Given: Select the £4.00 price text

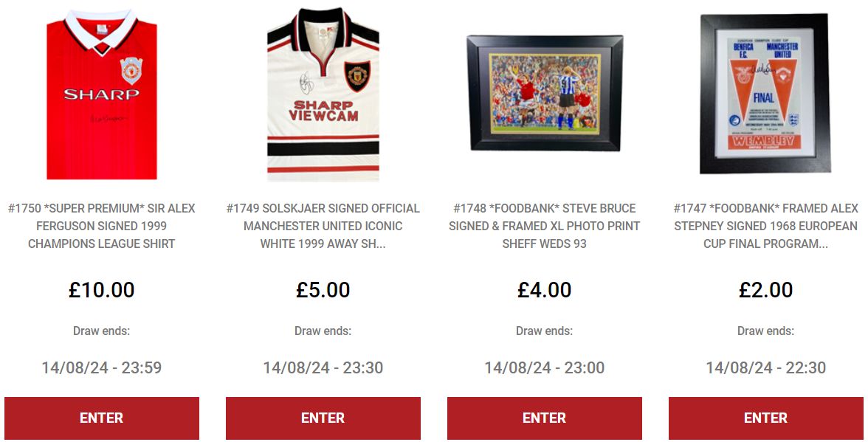Looking at the screenshot, I should (x=545, y=290).
